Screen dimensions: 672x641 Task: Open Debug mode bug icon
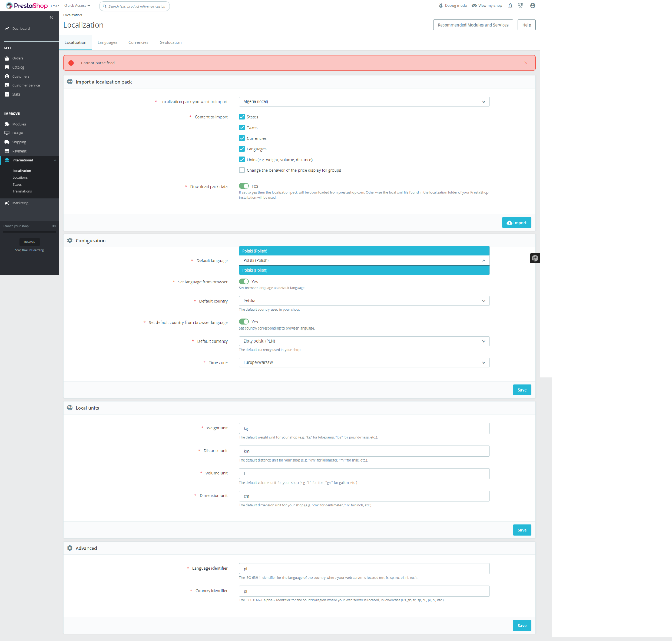441,6
